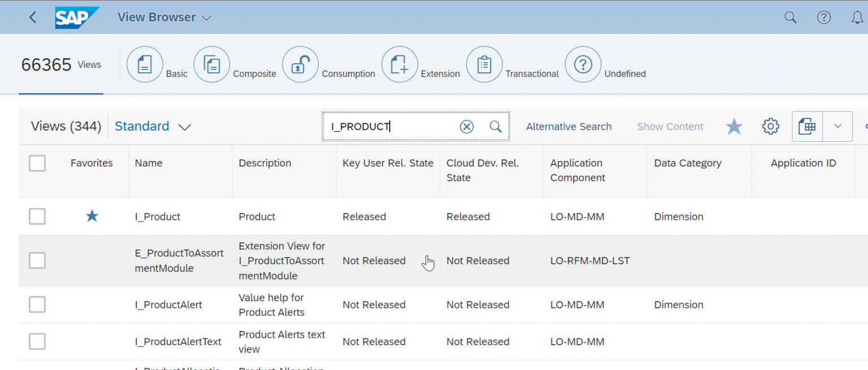Filter views by Consumption type
The height and width of the screenshot is (370, 868).
click(300, 64)
